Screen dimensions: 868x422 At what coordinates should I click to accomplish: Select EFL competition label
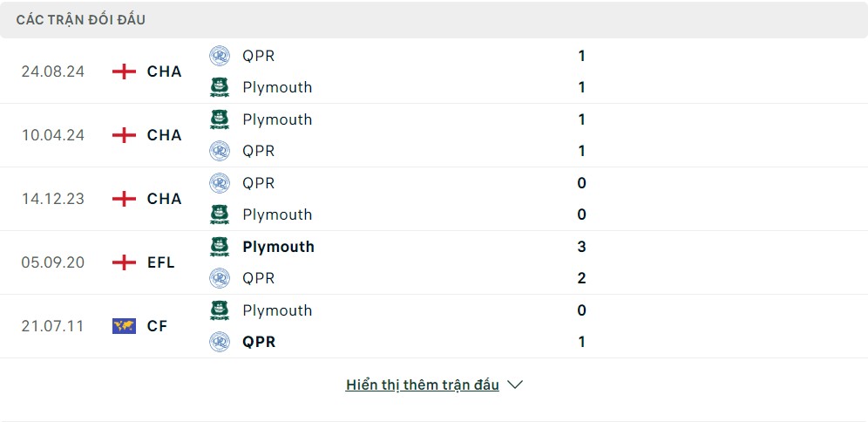click(x=161, y=262)
